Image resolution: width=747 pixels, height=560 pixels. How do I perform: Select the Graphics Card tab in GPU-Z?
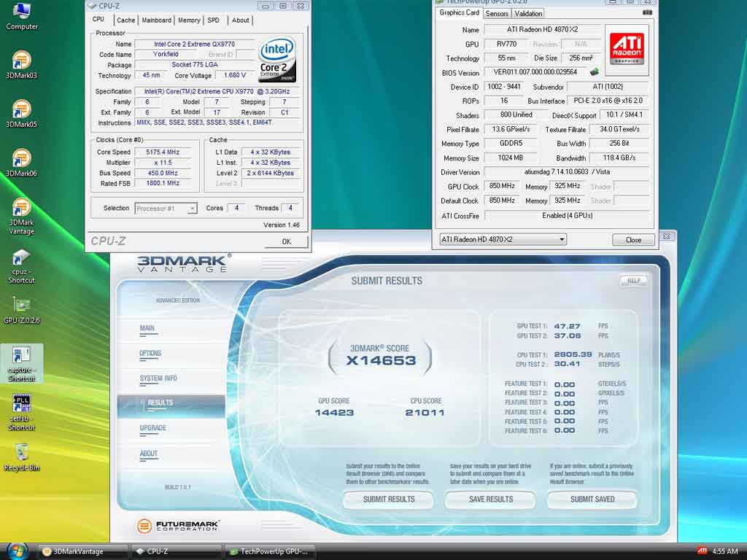pos(459,13)
